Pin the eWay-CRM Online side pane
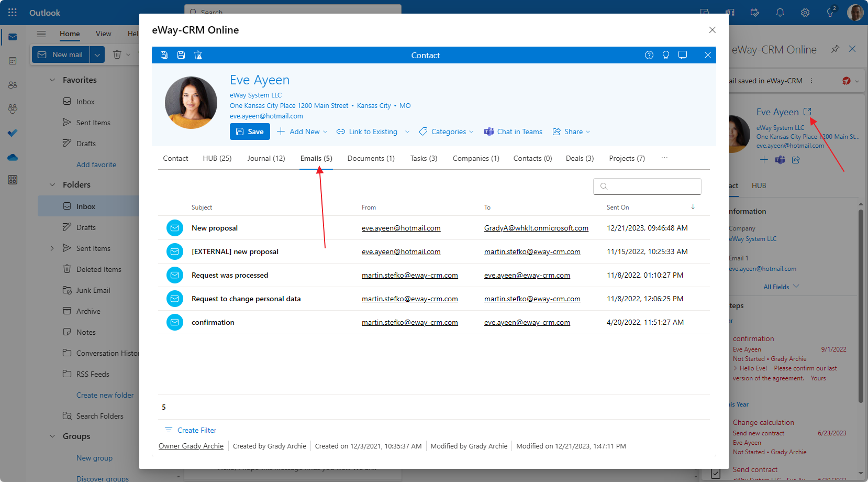 (836, 49)
